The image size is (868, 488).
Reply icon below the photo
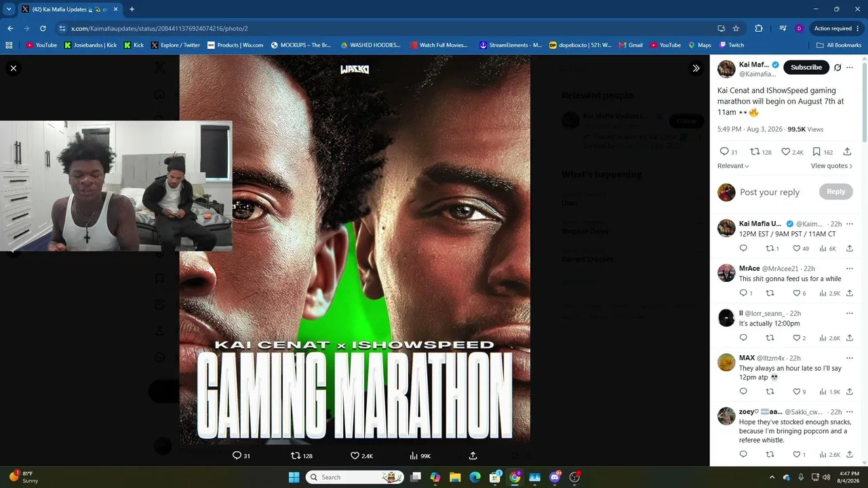(x=241, y=456)
